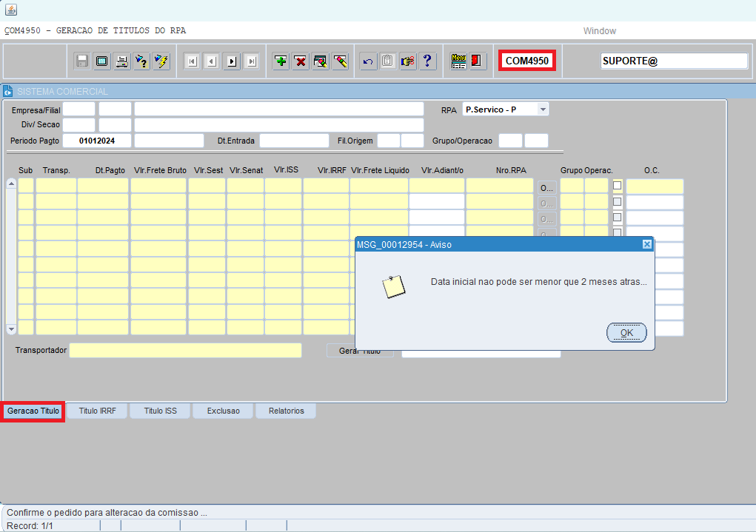Click the 'Data inicial nao pode ser menor' message
This screenshot has width=756, height=532.
(x=538, y=281)
